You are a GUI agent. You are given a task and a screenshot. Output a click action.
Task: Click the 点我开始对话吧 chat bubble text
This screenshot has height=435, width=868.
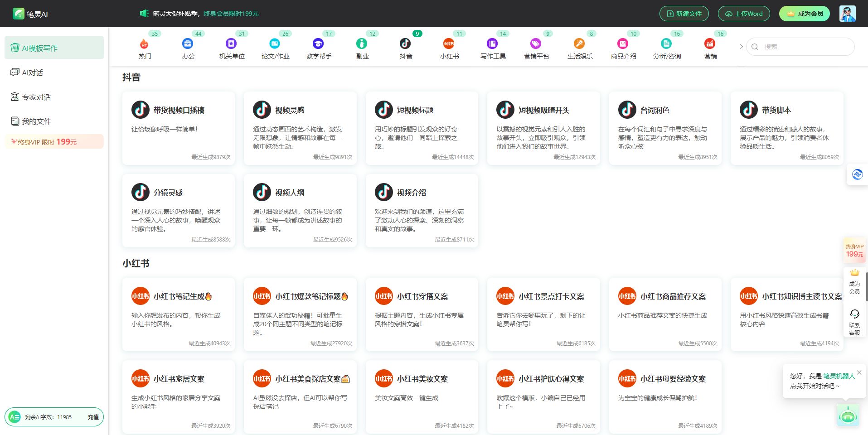point(815,386)
